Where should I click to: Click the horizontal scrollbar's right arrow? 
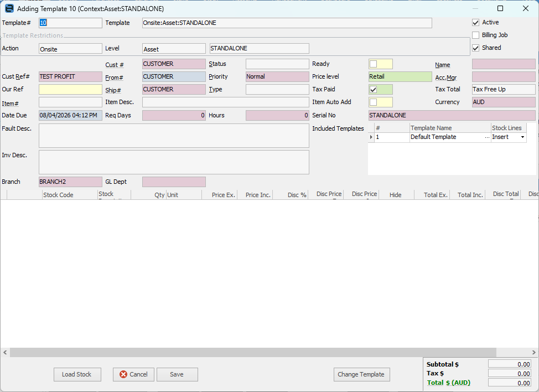click(x=534, y=352)
